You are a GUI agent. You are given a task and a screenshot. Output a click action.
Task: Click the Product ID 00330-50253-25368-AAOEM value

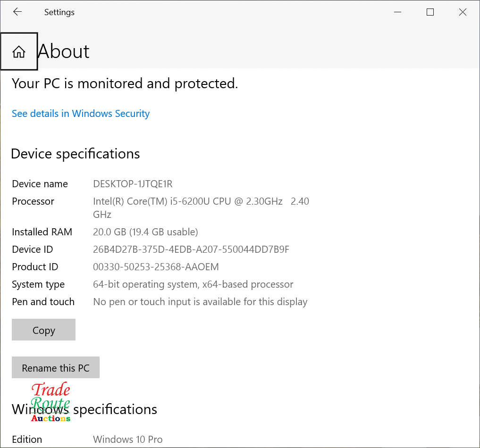click(x=156, y=267)
